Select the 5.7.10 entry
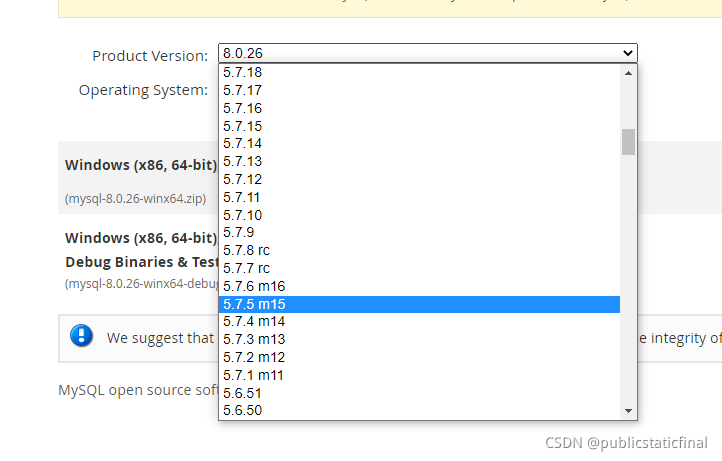 (419, 215)
